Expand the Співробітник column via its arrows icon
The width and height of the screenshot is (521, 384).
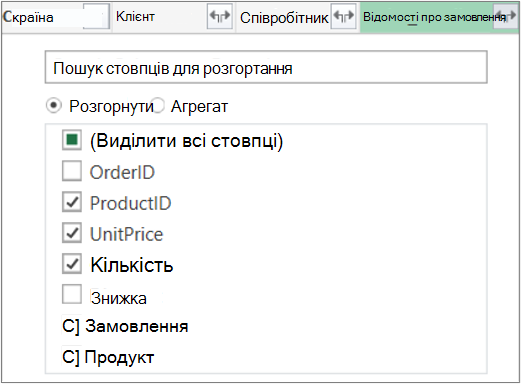click(x=343, y=16)
